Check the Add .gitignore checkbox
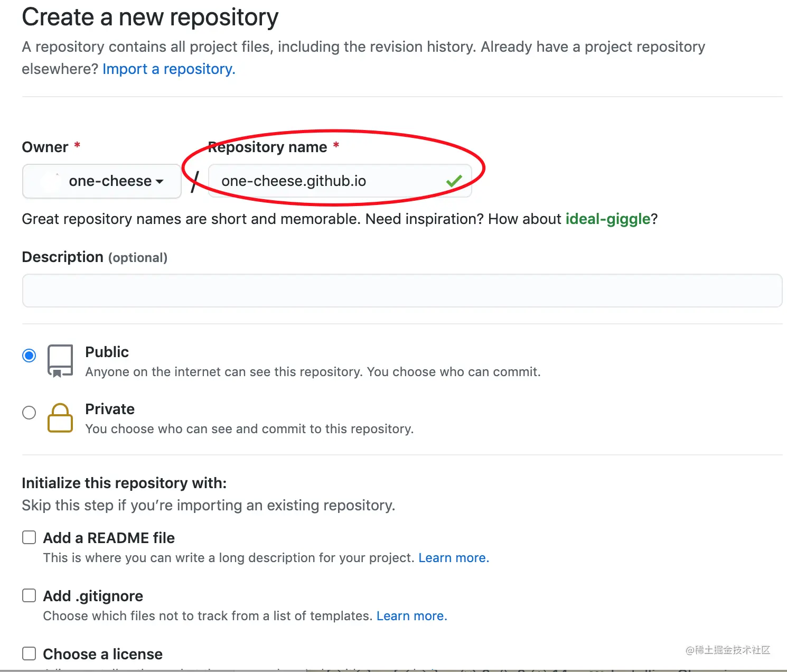787x672 pixels. (x=29, y=596)
